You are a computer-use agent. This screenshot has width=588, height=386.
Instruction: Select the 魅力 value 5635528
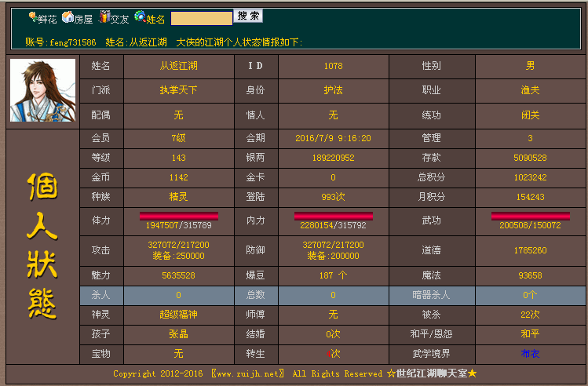tap(178, 275)
